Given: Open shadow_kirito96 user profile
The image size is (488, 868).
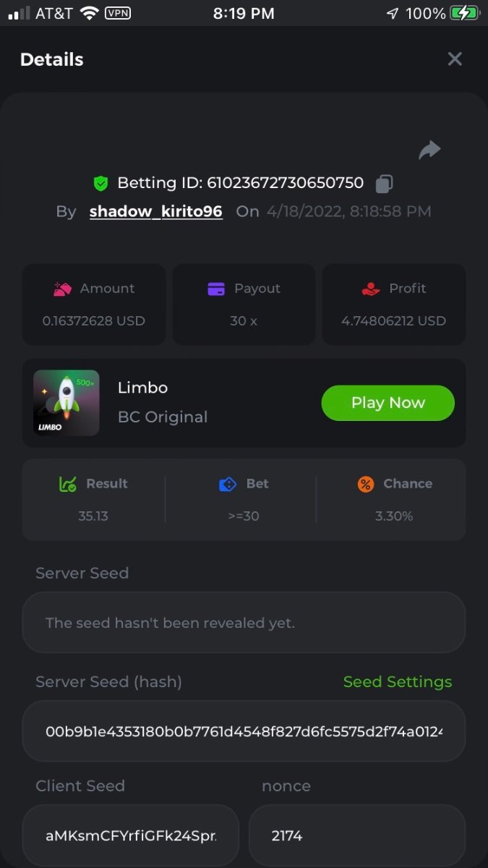Looking at the screenshot, I should coord(155,211).
